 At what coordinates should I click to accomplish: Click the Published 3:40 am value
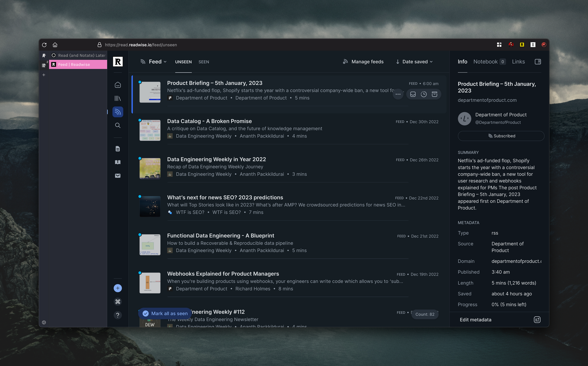[x=501, y=272]
